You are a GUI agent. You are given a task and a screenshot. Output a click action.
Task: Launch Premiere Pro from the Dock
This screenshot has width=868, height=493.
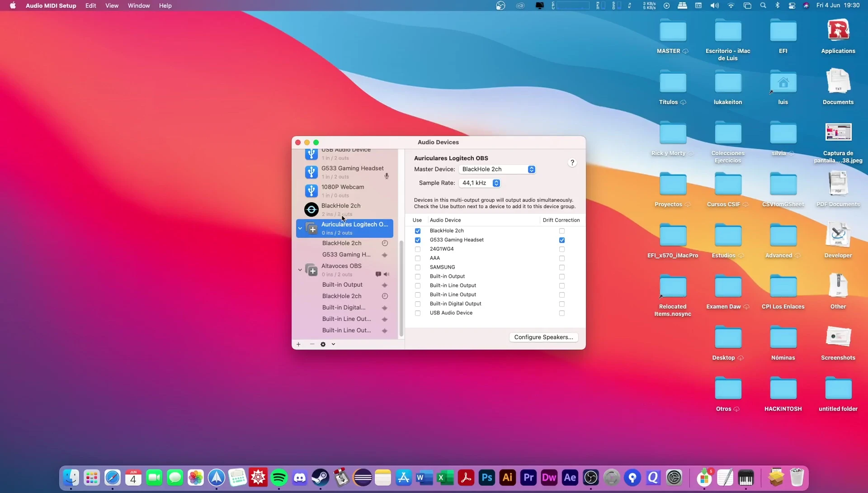click(528, 478)
